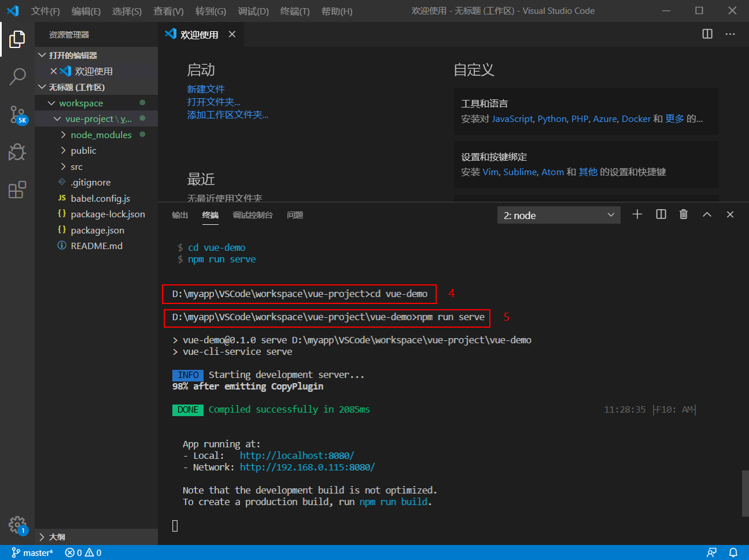This screenshot has width=749, height=560.
Task: Open the 编辑(E) menu
Action: pos(86,11)
